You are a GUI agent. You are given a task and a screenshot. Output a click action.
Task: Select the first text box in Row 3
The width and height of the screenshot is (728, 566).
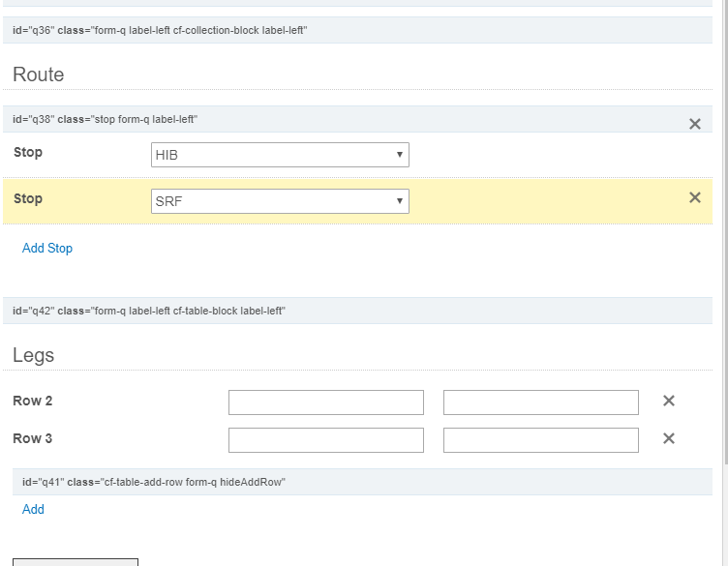(326, 440)
